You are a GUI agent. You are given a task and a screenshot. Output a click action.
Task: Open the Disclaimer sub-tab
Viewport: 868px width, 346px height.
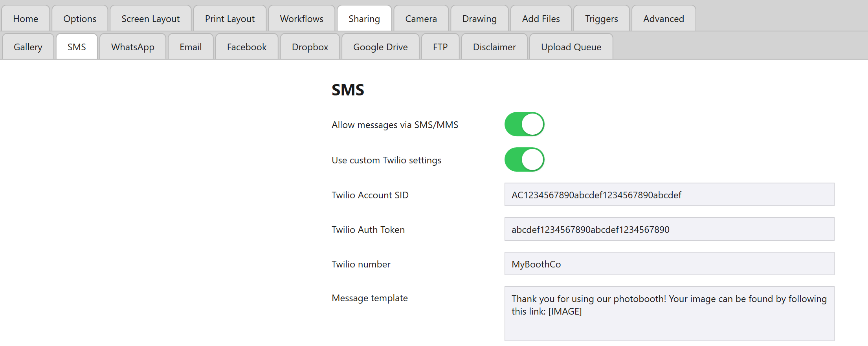(494, 47)
